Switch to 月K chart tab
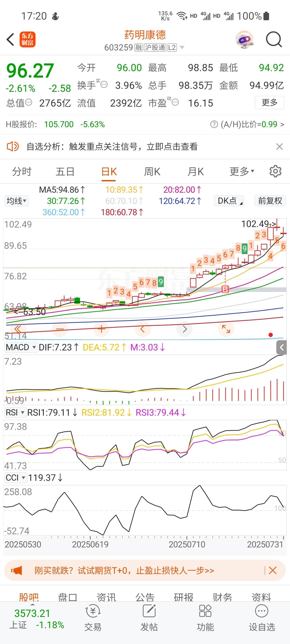Screen dimensions: 290x644 196,171
